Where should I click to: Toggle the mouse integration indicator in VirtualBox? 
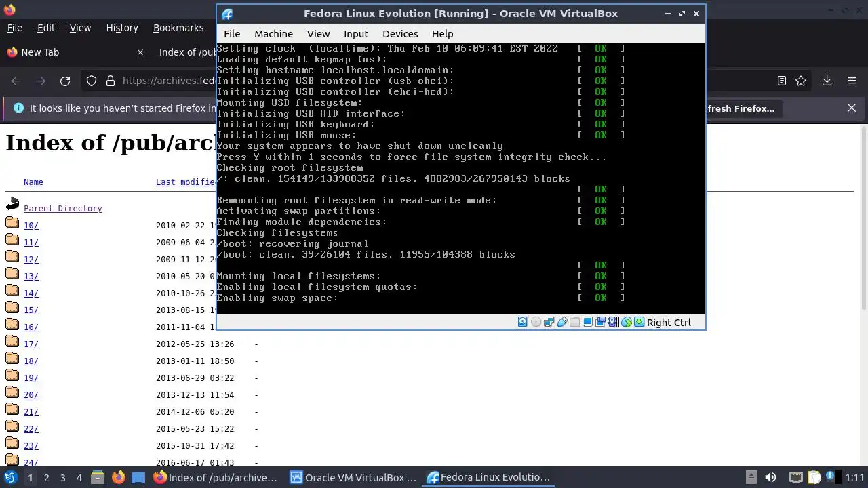pos(627,322)
